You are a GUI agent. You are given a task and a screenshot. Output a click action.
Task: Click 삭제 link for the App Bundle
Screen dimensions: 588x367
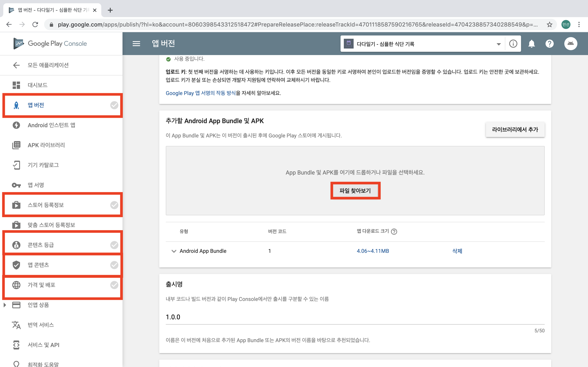(457, 251)
